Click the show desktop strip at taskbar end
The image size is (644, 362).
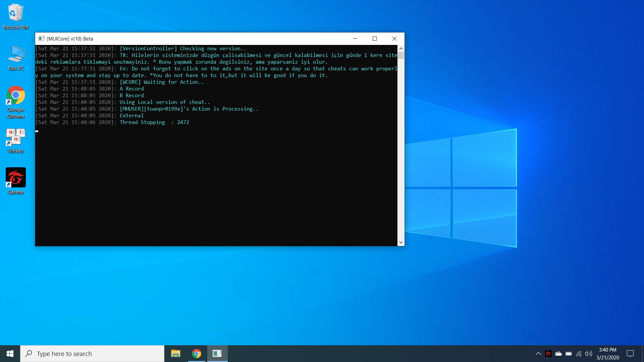pos(643,354)
